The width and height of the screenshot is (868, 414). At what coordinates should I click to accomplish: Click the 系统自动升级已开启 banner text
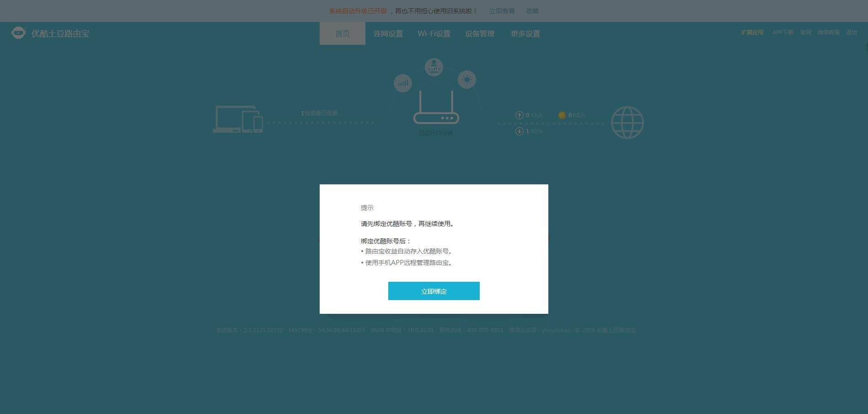pyautogui.click(x=358, y=11)
